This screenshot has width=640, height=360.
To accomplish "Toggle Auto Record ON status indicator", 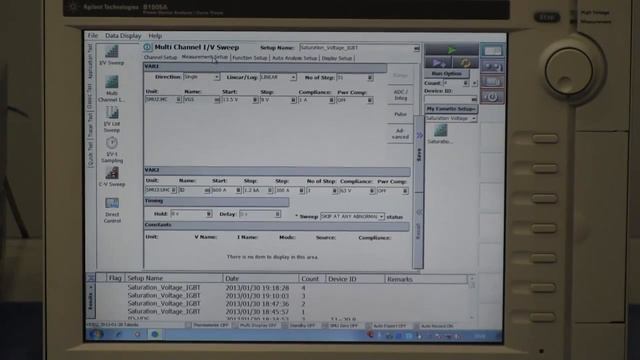I will coord(435,326).
